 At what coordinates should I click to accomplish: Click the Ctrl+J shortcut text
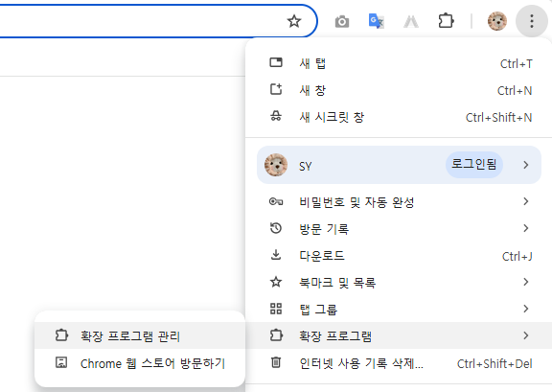click(x=517, y=257)
